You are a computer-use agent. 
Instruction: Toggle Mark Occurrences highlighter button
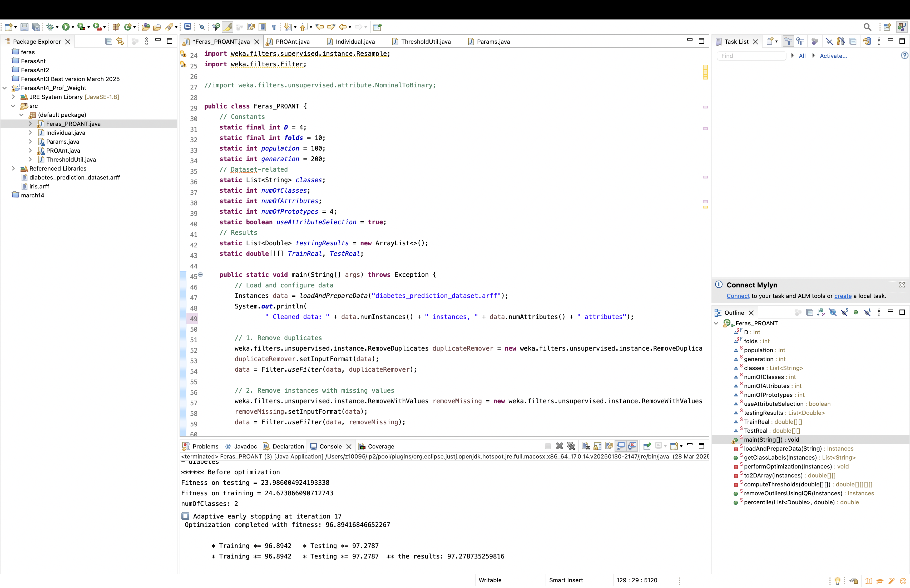tap(227, 27)
